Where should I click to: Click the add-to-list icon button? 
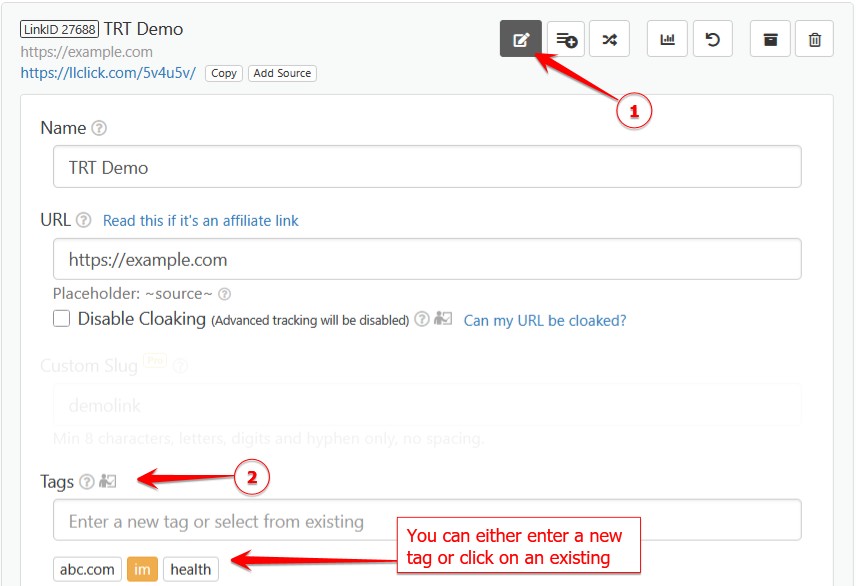click(x=566, y=40)
